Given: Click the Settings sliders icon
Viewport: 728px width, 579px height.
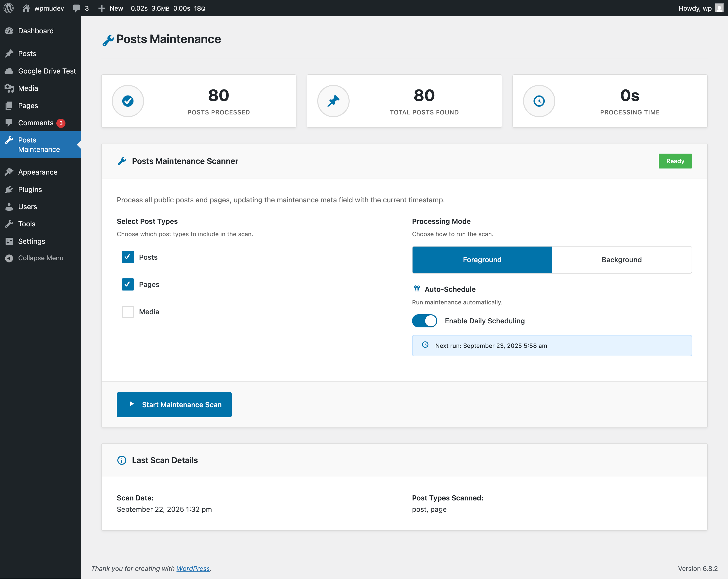Looking at the screenshot, I should pos(9,241).
